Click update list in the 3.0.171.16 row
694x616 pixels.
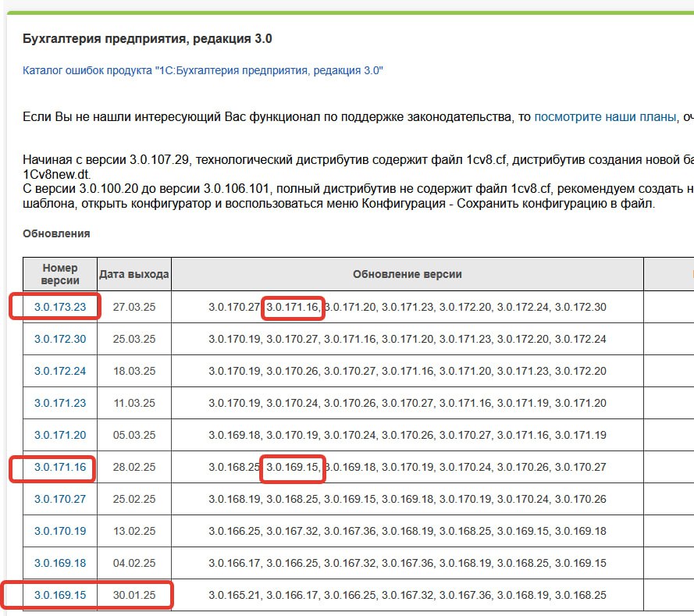408,467
